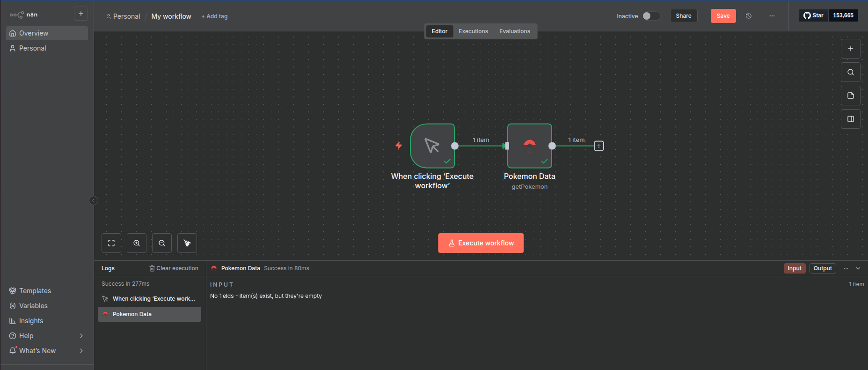Open Insights from the sidebar
The width and height of the screenshot is (868, 370).
click(x=47, y=321)
